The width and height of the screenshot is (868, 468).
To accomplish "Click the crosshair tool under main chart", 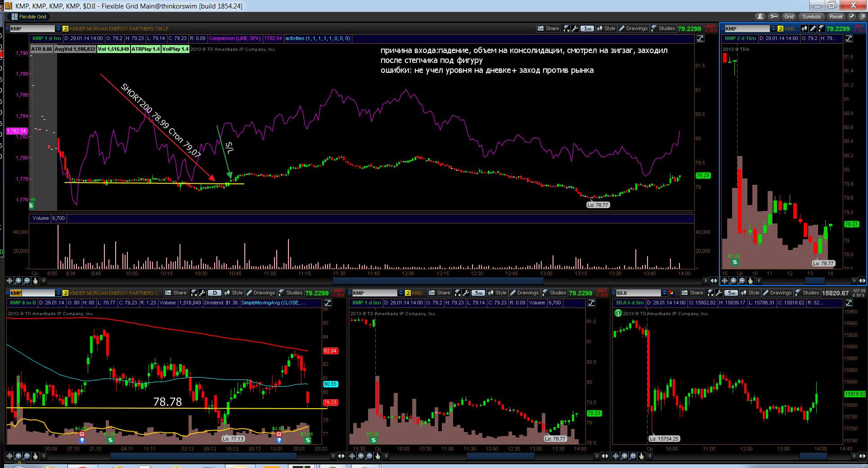I will point(9,281).
